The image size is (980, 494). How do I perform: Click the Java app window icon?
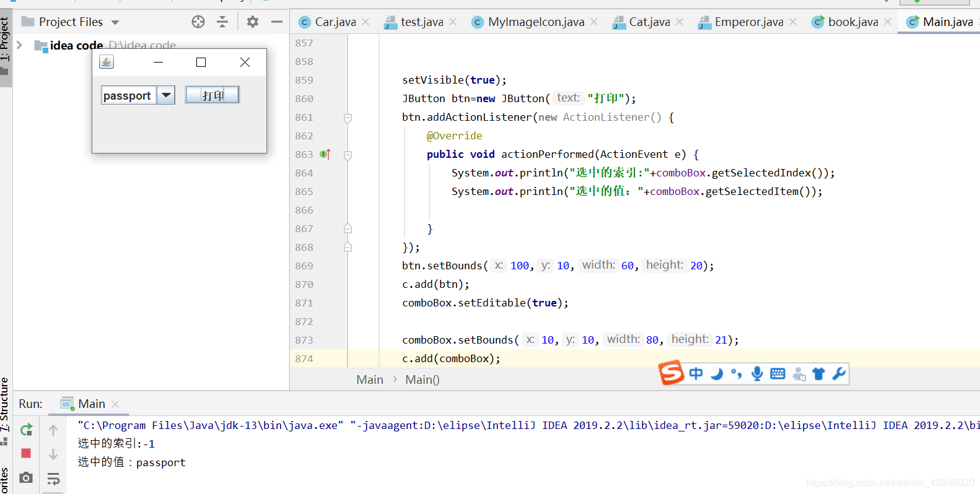coord(107,62)
